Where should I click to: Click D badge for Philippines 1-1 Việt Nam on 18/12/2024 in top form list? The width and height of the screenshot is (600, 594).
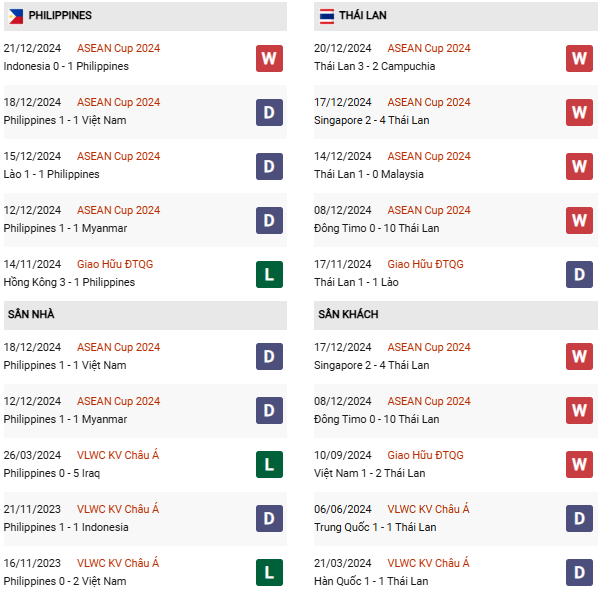(269, 112)
